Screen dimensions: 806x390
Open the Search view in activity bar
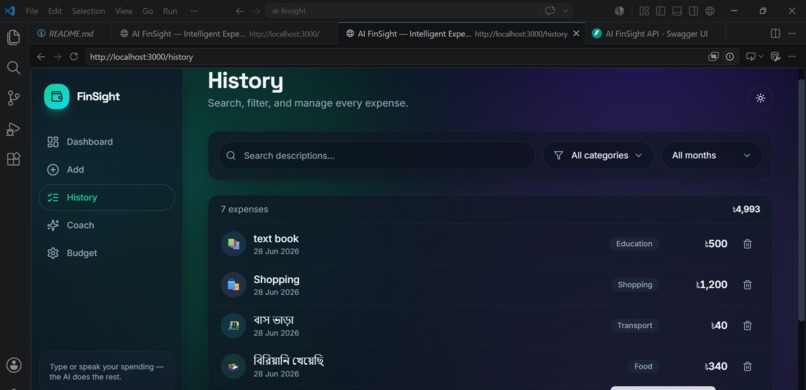coord(13,68)
